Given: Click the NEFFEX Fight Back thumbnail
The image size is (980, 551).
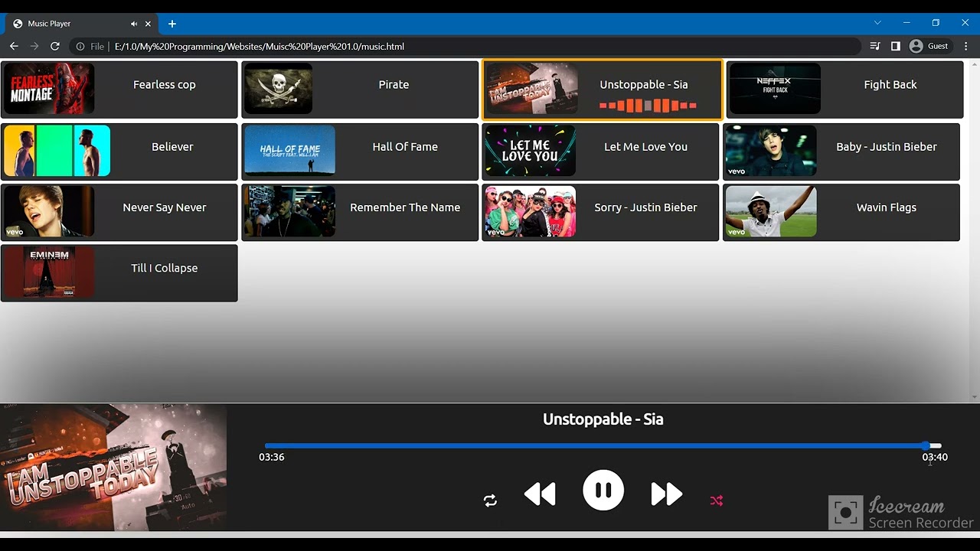Looking at the screenshot, I should (775, 89).
